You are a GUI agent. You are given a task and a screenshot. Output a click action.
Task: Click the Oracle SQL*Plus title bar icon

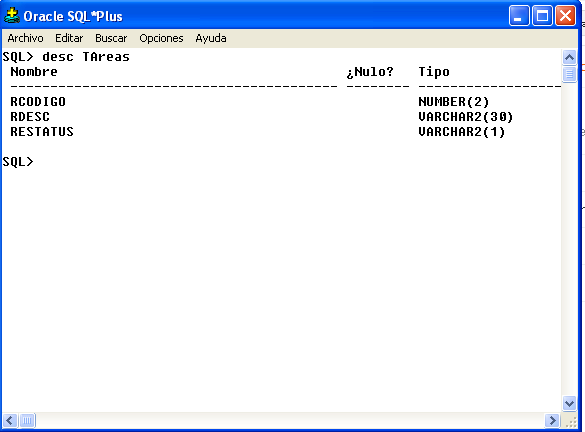tap(12, 16)
